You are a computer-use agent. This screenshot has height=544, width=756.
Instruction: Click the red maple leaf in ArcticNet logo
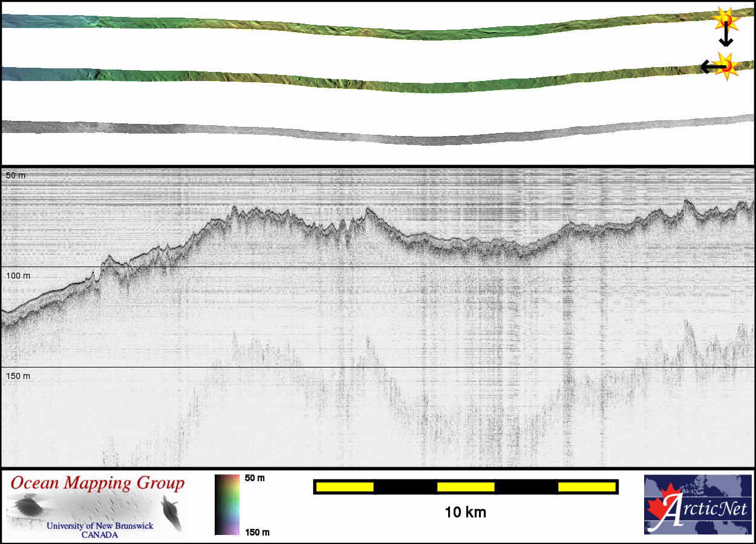(660, 511)
